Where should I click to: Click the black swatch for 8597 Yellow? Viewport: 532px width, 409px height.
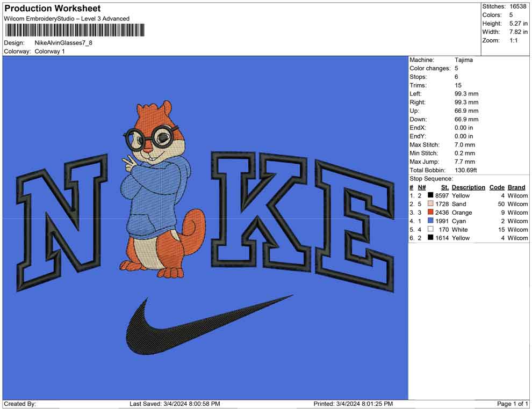coord(430,195)
